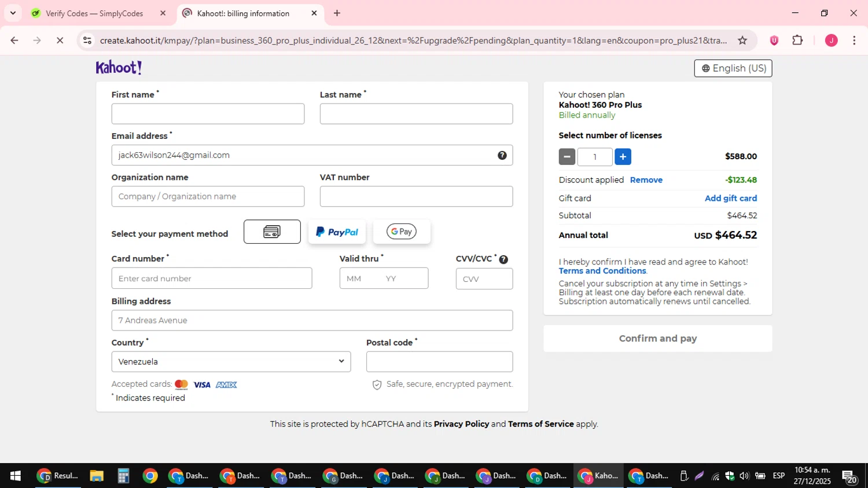This screenshot has height=488, width=868.
Task: Click the license quantity box
Action: click(x=595, y=156)
